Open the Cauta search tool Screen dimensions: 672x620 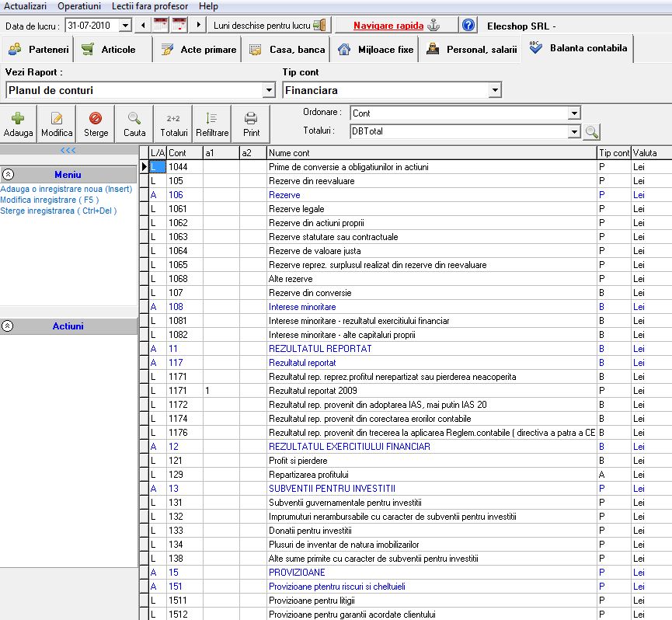(134, 124)
